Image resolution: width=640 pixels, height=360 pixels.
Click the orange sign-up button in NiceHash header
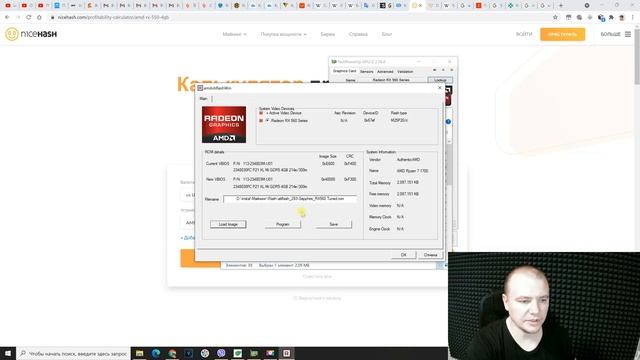pos(562,34)
